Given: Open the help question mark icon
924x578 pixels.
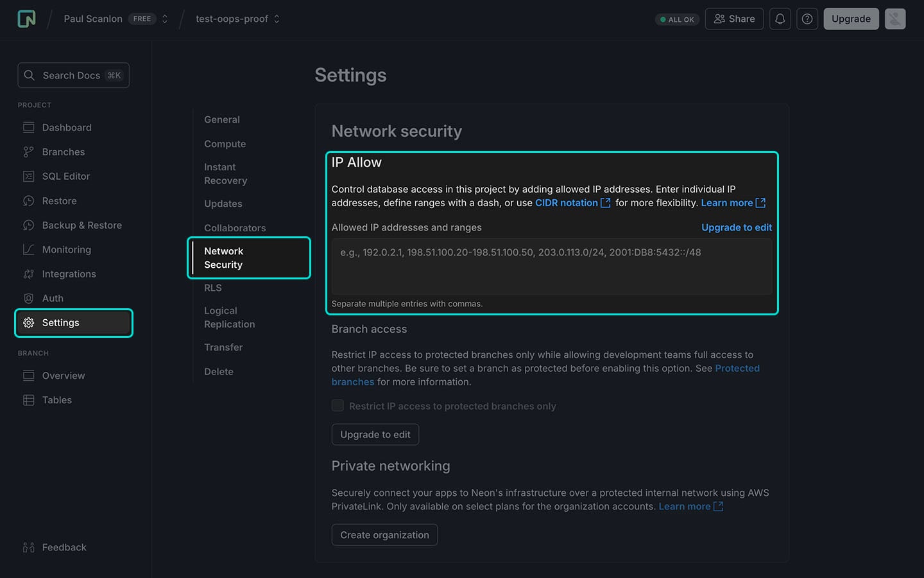Looking at the screenshot, I should coord(807,19).
